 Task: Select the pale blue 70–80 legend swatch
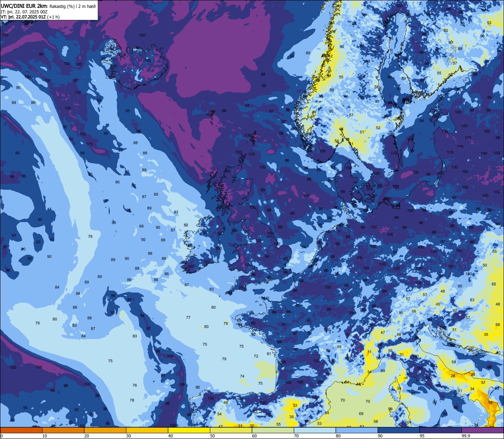(315, 430)
